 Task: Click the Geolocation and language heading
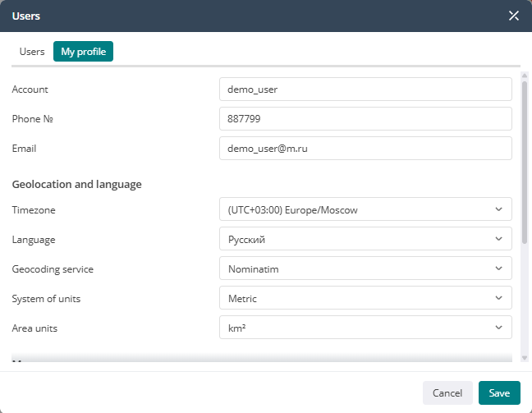point(76,184)
